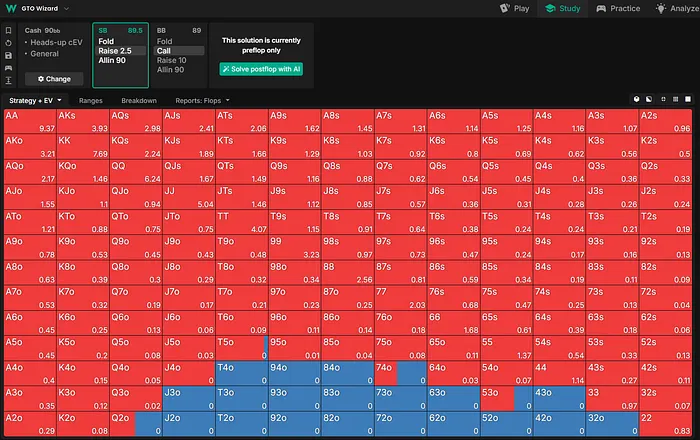
Task: Select Raise 10 action for BB
Action: click(x=172, y=59)
